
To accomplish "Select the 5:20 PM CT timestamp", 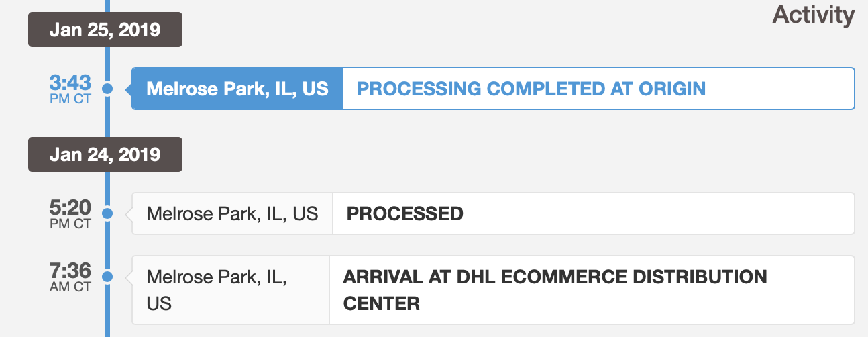I will [x=70, y=213].
